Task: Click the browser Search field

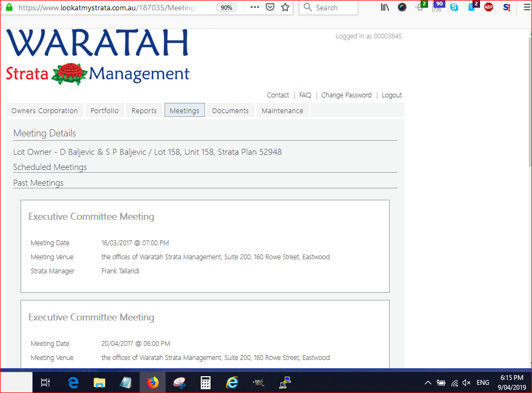Action: coord(329,8)
